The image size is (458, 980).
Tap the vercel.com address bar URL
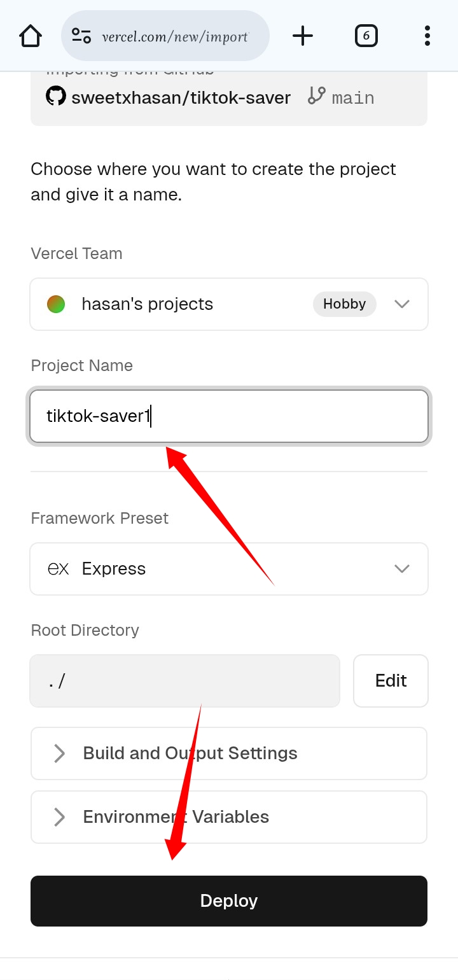click(x=174, y=36)
